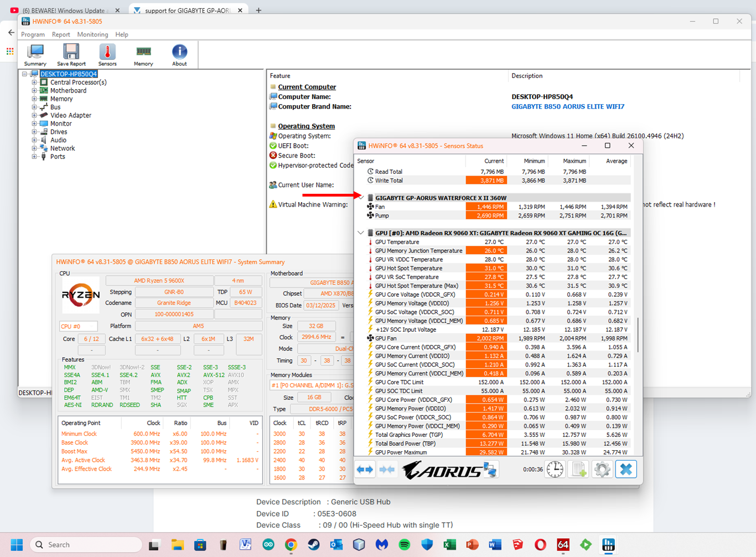Click GIGABYTE B850 AORUS ELITE WIFI7 link
The image size is (756, 557).
[x=568, y=107]
